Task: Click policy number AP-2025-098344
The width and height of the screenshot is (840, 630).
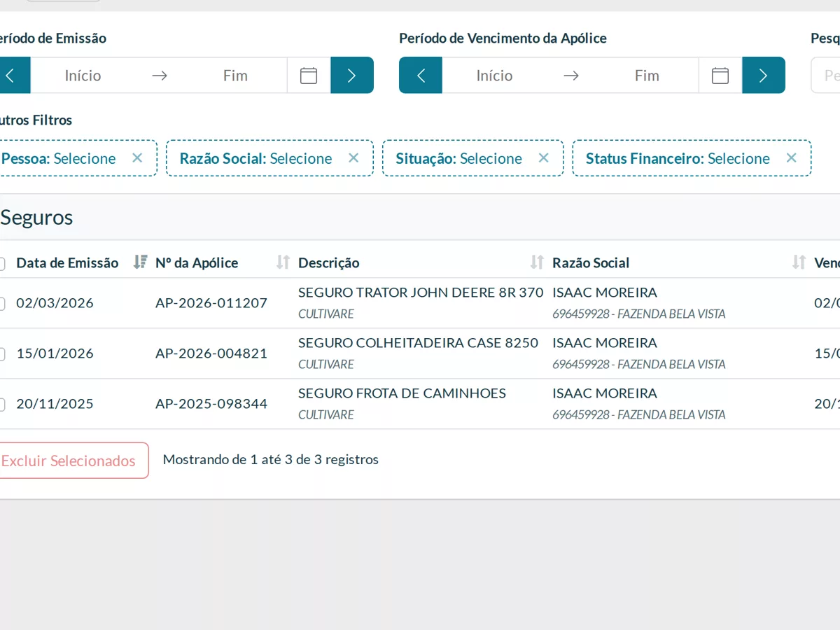Action: click(211, 404)
